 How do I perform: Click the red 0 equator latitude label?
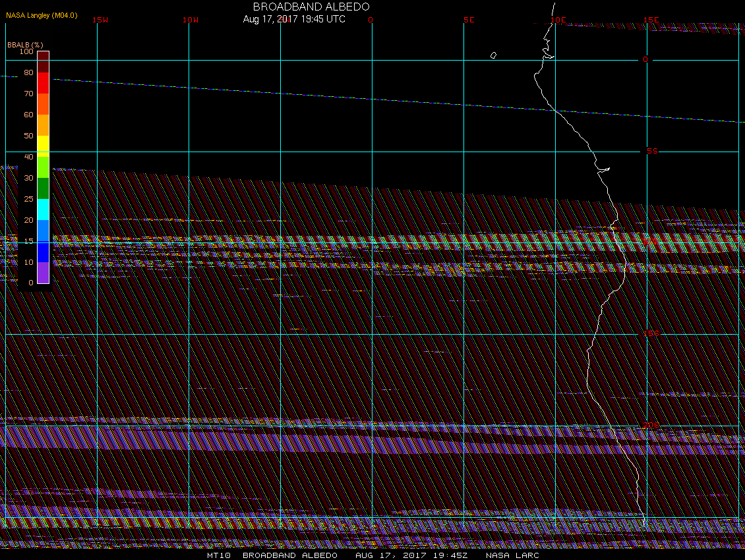[645, 59]
